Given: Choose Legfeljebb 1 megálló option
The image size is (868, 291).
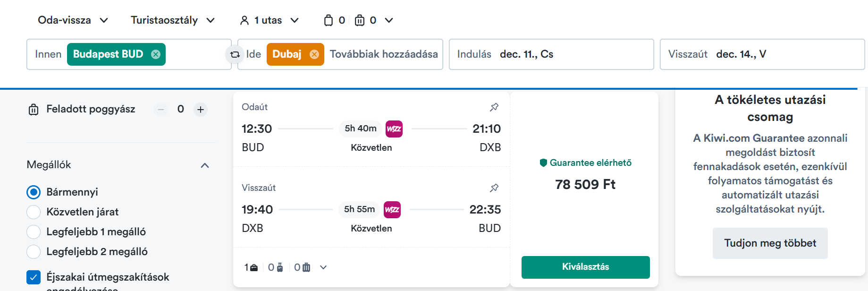Looking at the screenshot, I should tap(34, 232).
